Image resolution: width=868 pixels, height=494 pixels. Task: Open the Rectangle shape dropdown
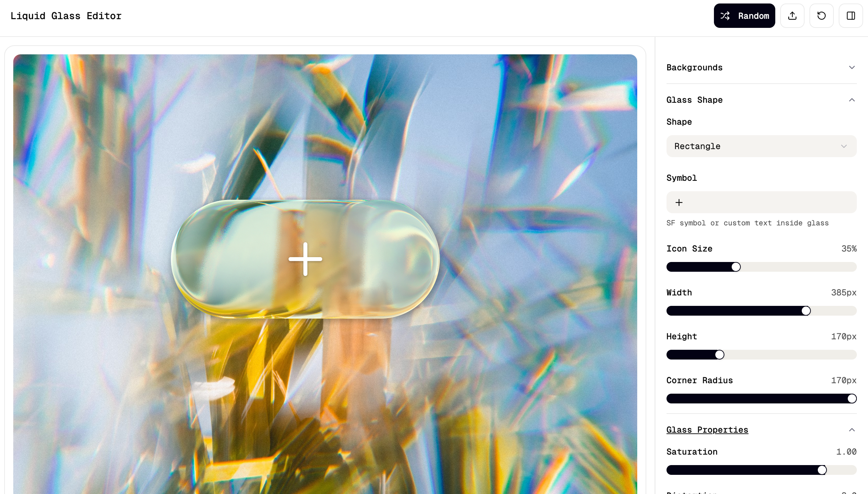[762, 146]
